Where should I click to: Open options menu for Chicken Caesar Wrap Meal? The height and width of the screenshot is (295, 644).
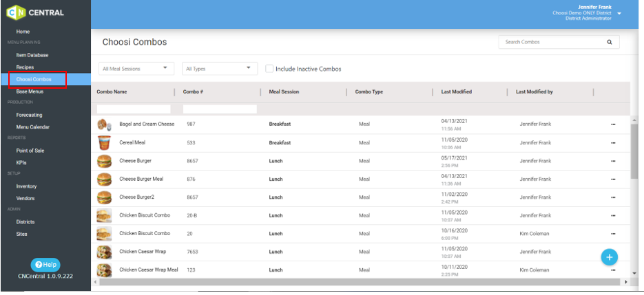coord(613,270)
